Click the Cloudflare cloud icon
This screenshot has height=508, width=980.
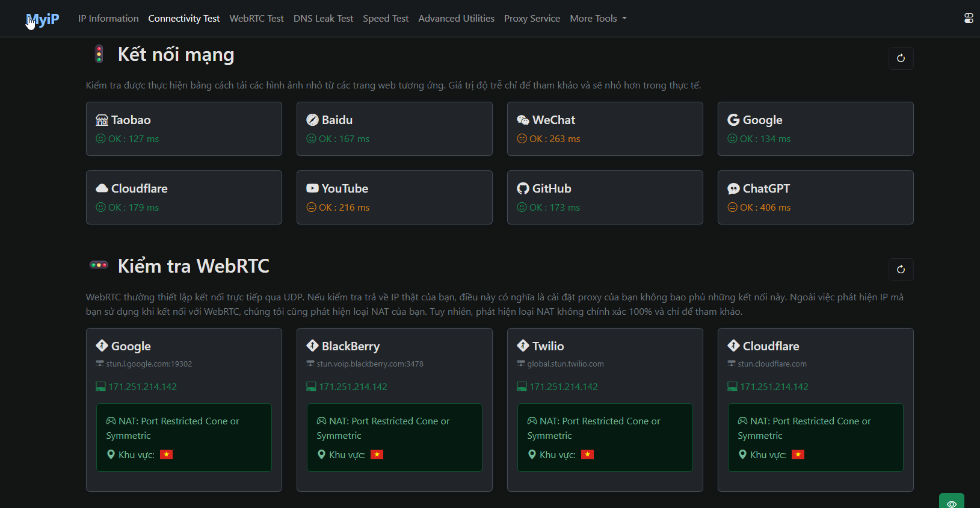tap(102, 188)
